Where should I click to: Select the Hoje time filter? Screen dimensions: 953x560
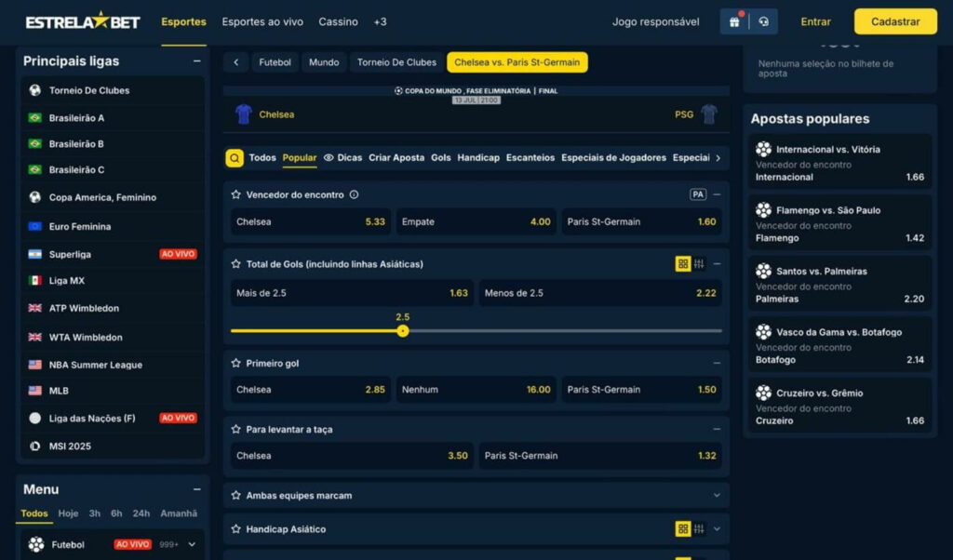click(x=68, y=513)
